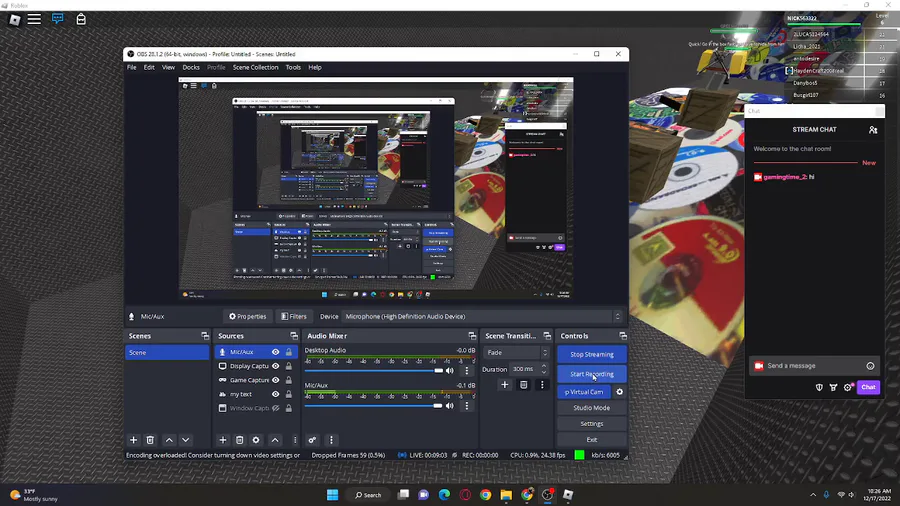Viewport: 900px width, 506px height.
Task: Open the Edit menu in OBS
Action: [x=149, y=67]
